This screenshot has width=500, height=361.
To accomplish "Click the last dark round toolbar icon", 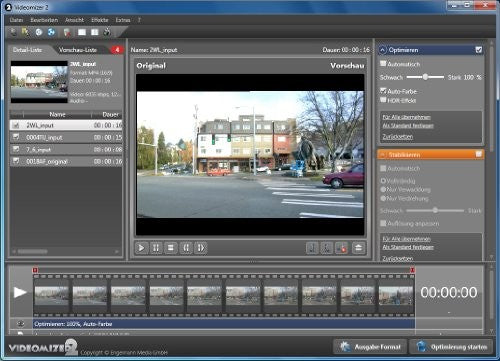I will click(107, 32).
